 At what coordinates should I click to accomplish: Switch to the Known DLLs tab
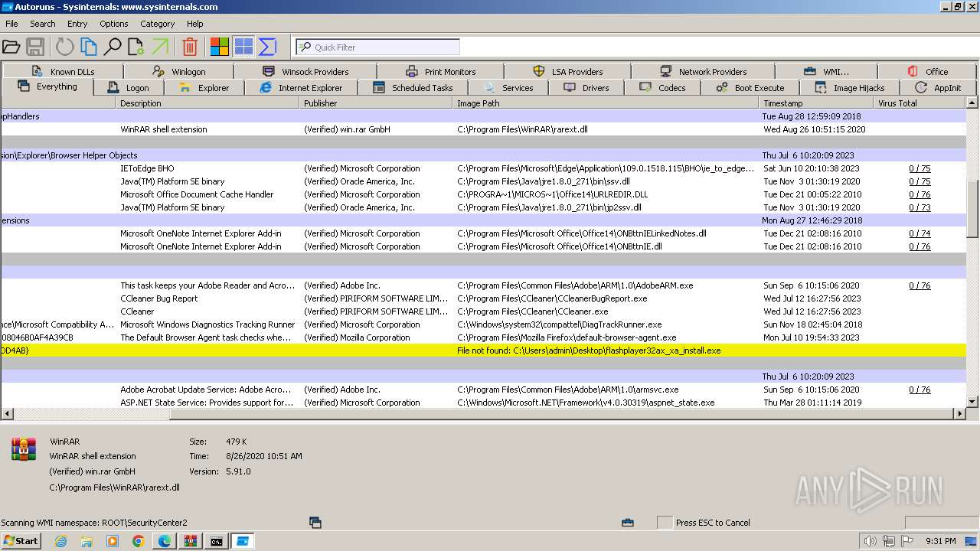tap(64, 71)
